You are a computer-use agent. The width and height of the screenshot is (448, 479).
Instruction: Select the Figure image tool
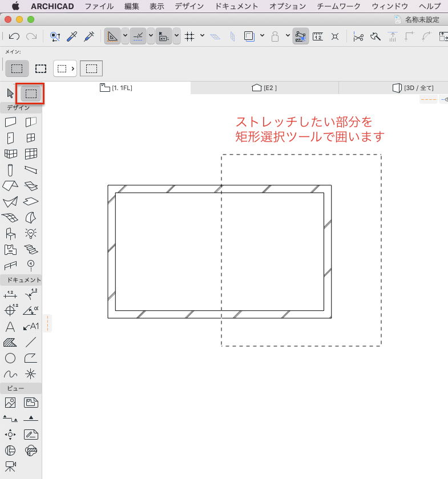point(10,403)
